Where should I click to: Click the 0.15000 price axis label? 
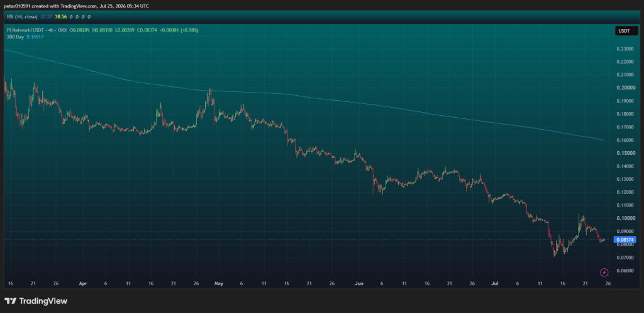click(625, 153)
